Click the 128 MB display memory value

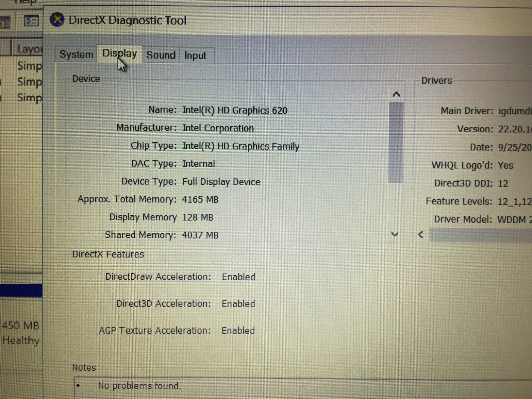[198, 217]
